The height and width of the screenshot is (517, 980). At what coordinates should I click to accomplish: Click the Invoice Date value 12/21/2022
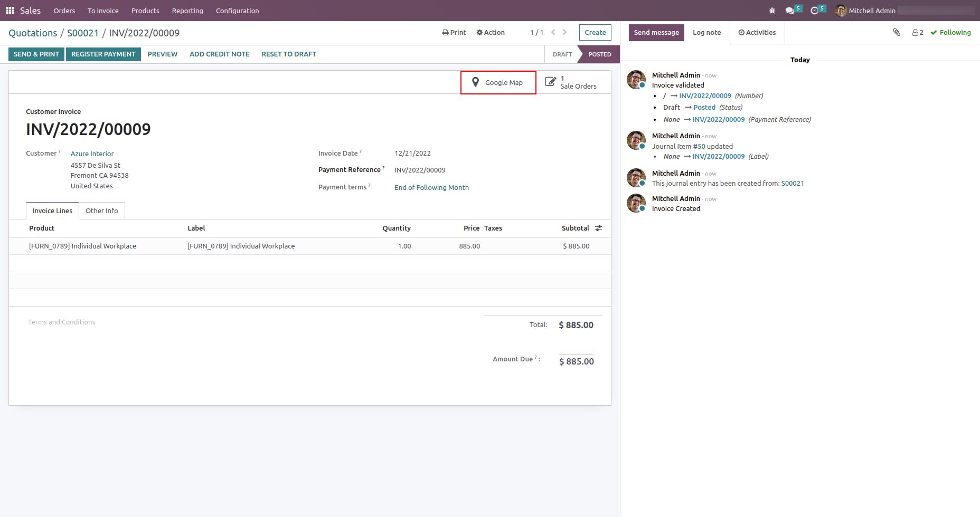(412, 154)
